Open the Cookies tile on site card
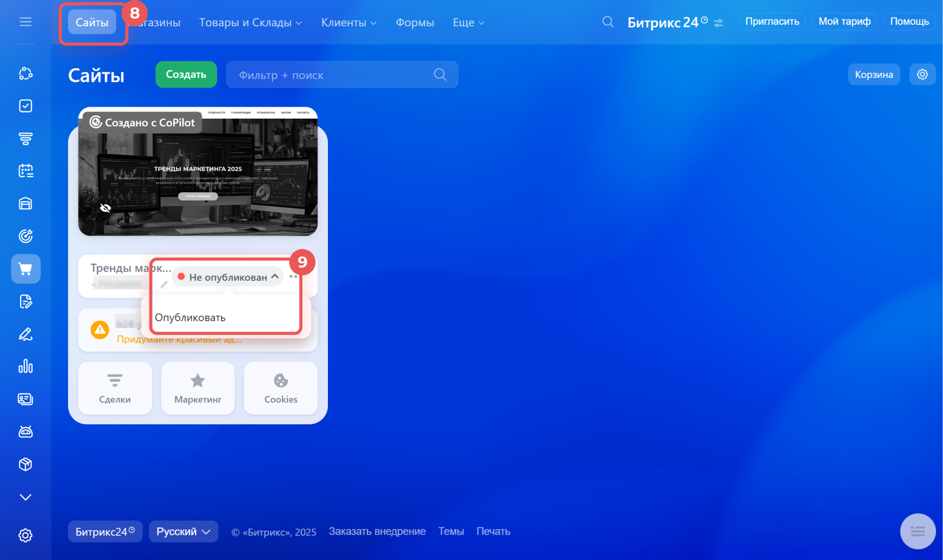 click(x=280, y=388)
